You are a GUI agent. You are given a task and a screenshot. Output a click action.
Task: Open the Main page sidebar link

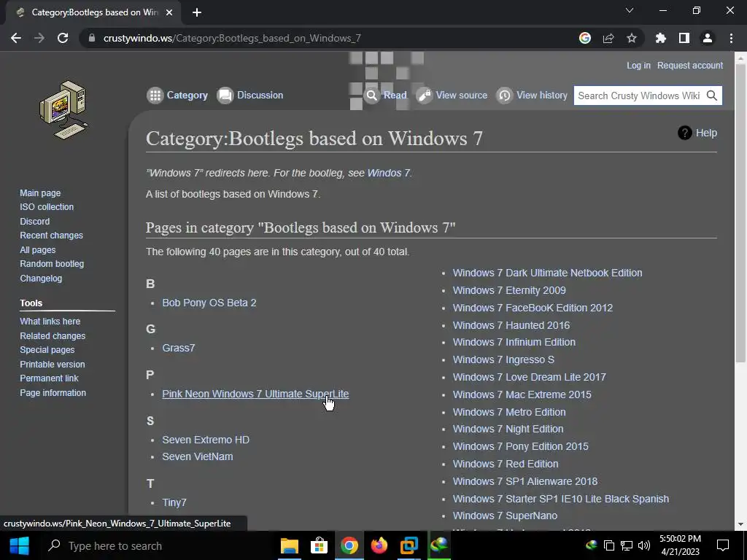[x=40, y=192]
